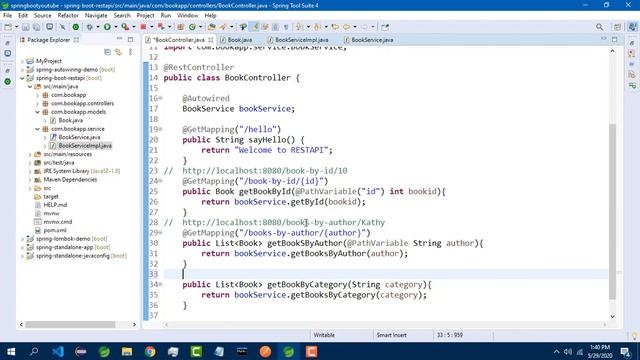Toggle Link with Editor in Package Explorer
Viewport: 640px width, 360px height.
118,52
